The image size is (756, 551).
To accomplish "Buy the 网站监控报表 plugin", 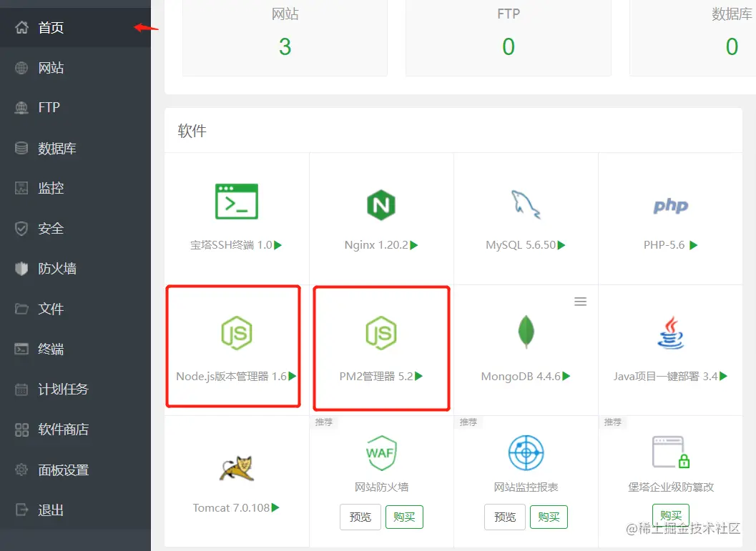I will [x=549, y=517].
